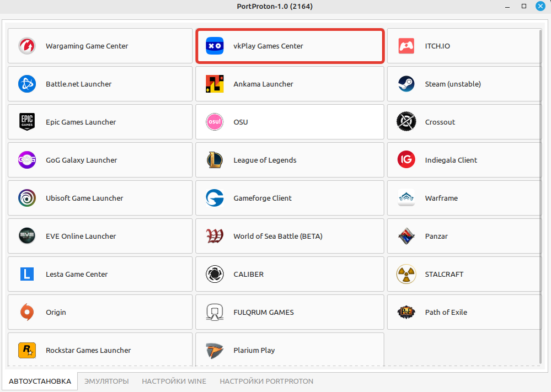Select the red ITCH.IO icon
The height and width of the screenshot is (392, 551).
pos(406,46)
